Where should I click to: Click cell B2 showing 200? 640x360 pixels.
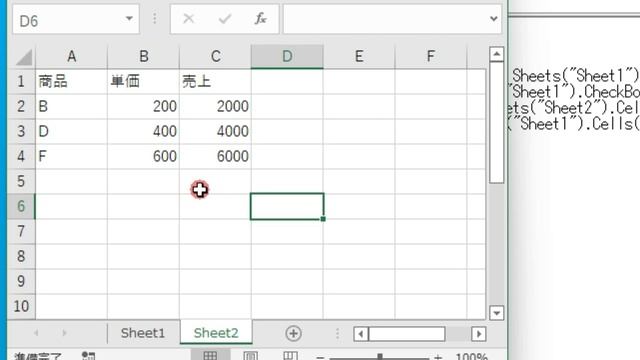(143, 107)
